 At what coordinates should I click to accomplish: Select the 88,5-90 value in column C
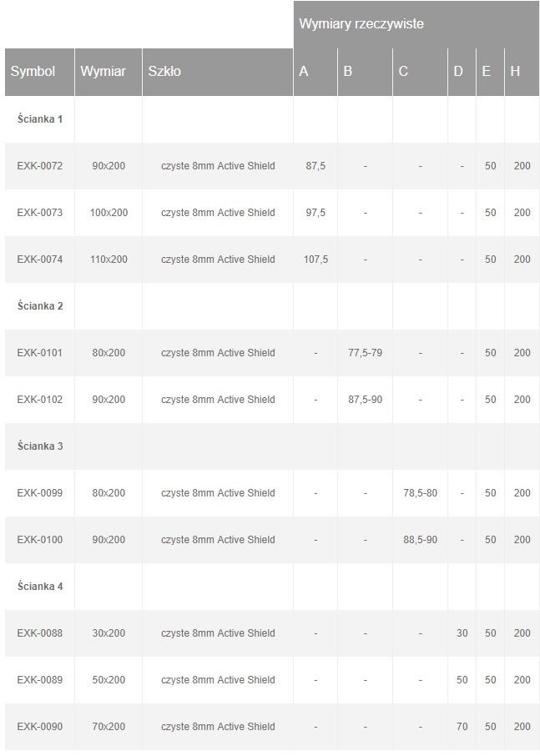pyautogui.click(x=420, y=540)
